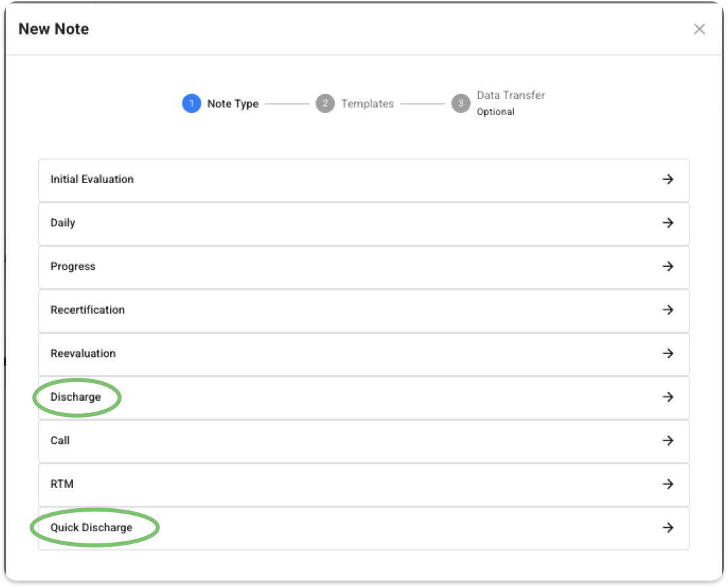Click the arrow icon on Daily row
The height and width of the screenshot is (588, 728).
[668, 223]
